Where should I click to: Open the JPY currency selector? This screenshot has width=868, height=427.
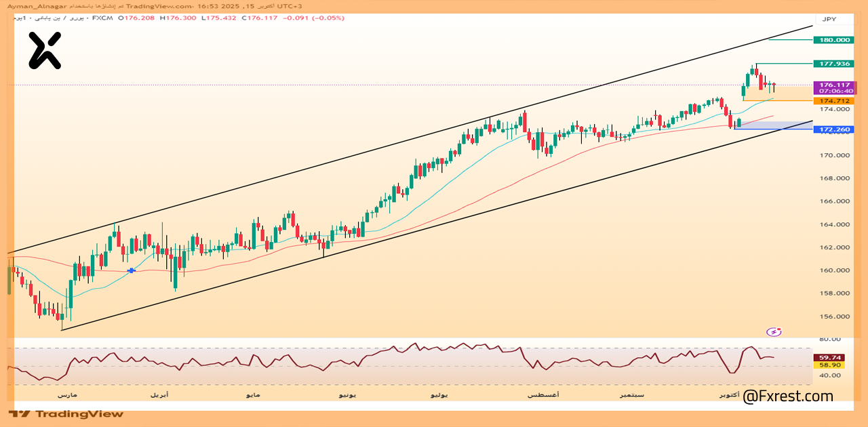point(829,20)
